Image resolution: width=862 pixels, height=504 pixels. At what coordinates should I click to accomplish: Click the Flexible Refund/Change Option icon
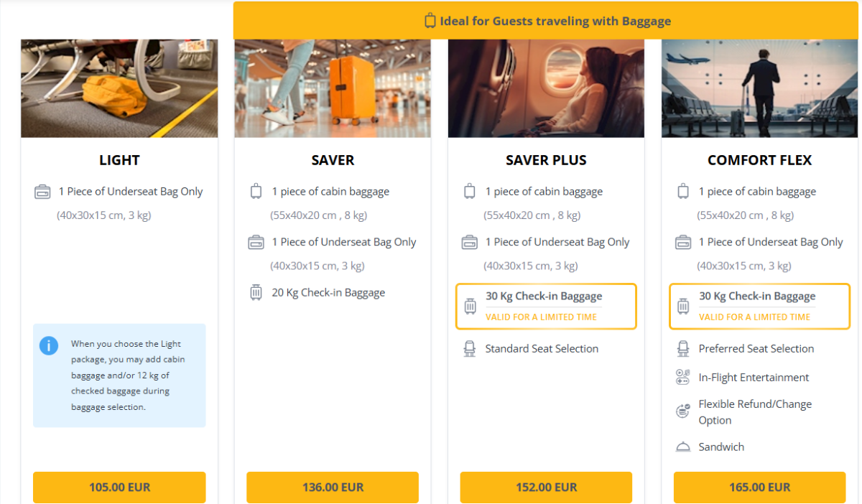[683, 409]
